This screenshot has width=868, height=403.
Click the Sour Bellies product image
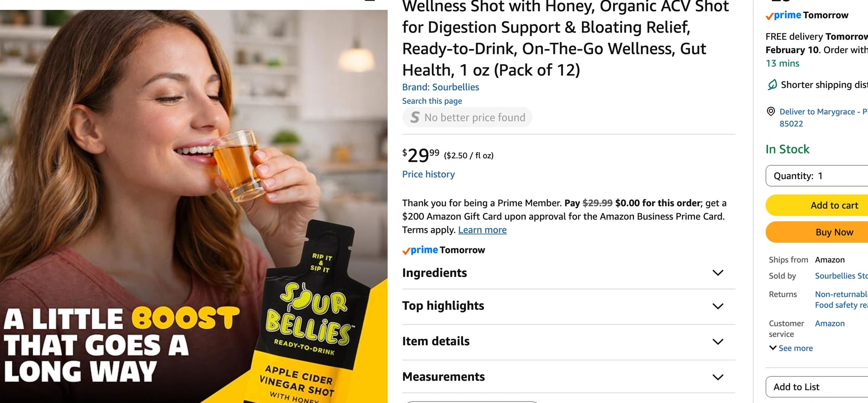[194, 206]
